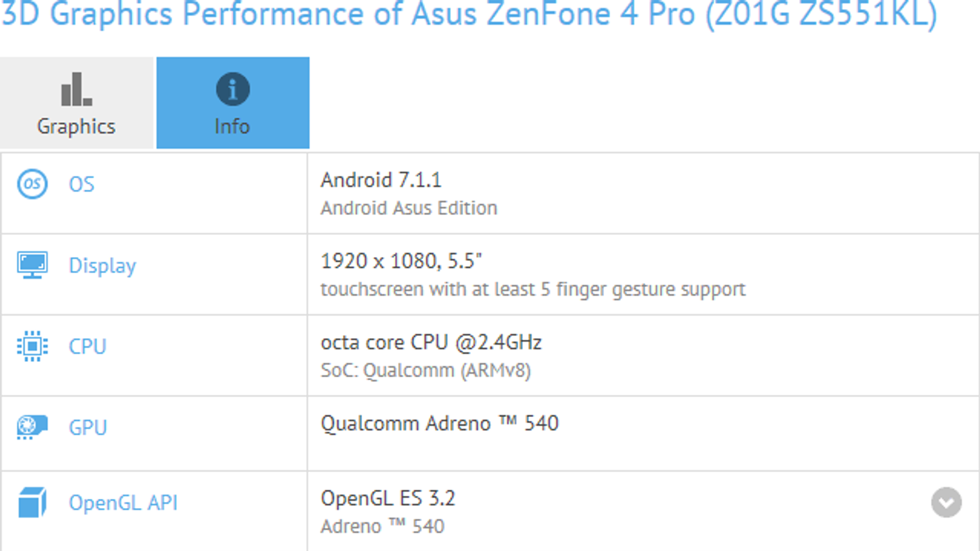Click the OpenGL API row label
Viewport: 980px width, 551px height.
pyautogui.click(x=123, y=503)
